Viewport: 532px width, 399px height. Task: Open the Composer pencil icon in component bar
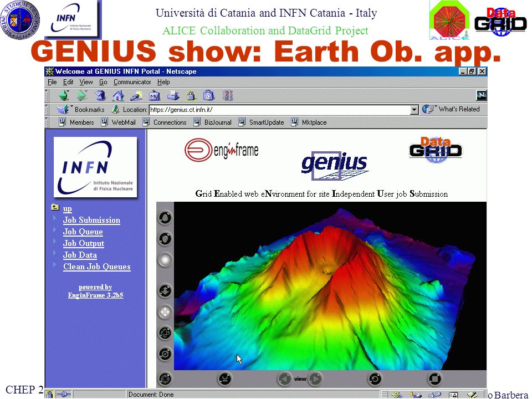click(x=472, y=395)
